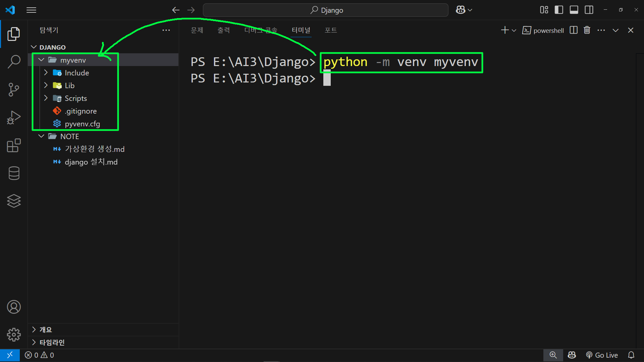This screenshot has height=362, width=644.
Task: Open the Search view in activity bar
Action: pos(14,62)
